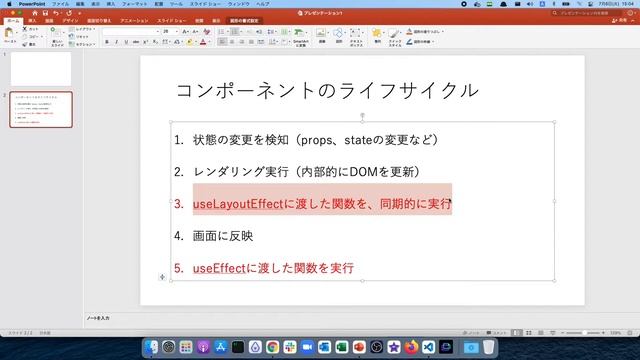This screenshot has width=640, height=360.
Task: Toggle Strikethrough formatting
Action: click(136, 42)
